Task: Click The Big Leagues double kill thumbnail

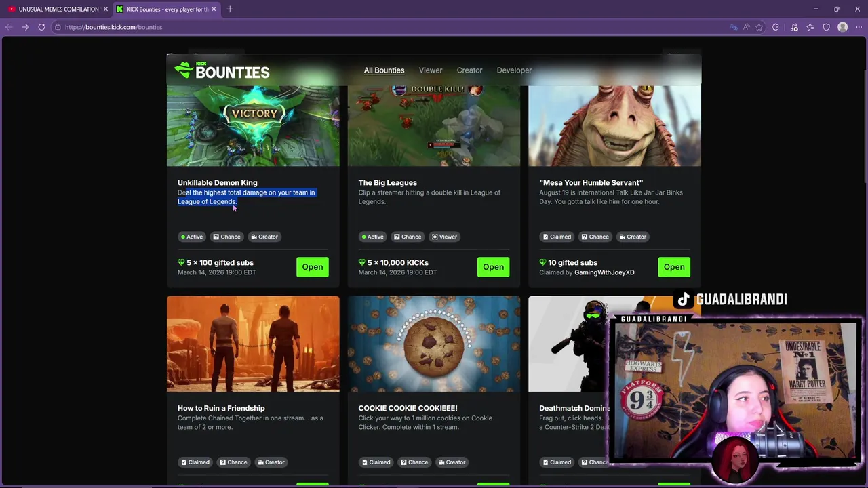Action: click(434, 125)
